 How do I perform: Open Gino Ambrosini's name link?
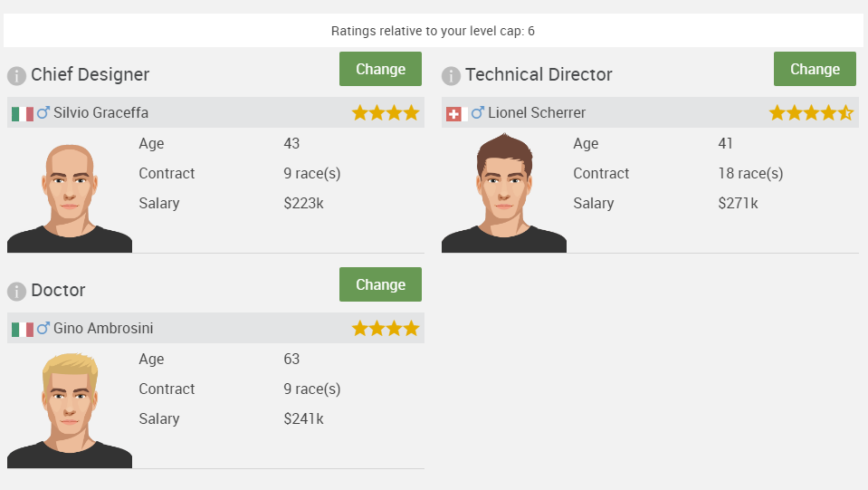click(103, 328)
